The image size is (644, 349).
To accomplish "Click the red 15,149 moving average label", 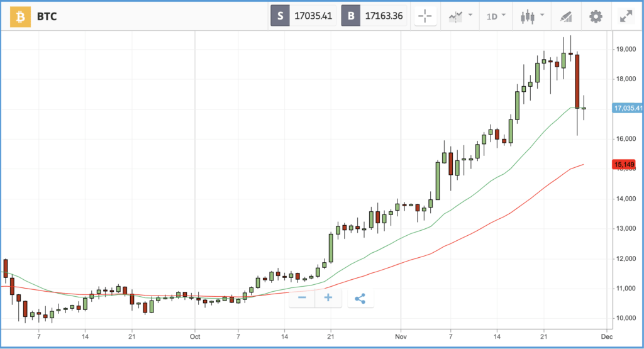I will 624,165.
